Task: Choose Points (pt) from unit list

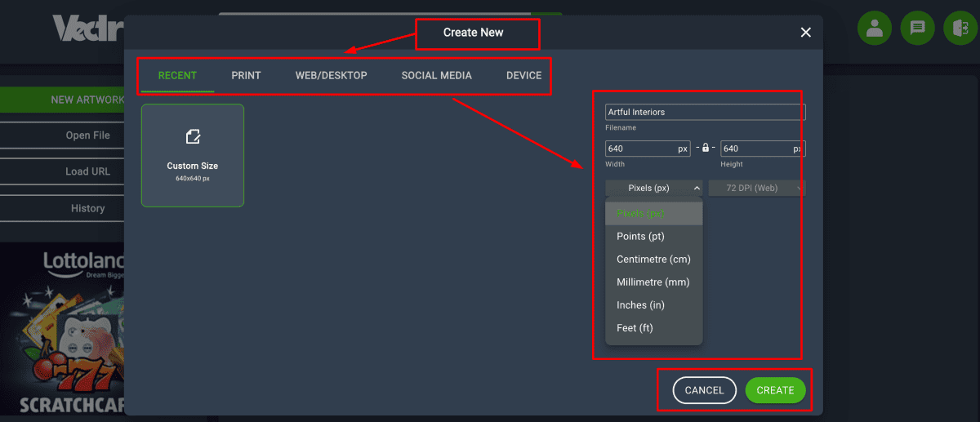Action: [x=640, y=237]
